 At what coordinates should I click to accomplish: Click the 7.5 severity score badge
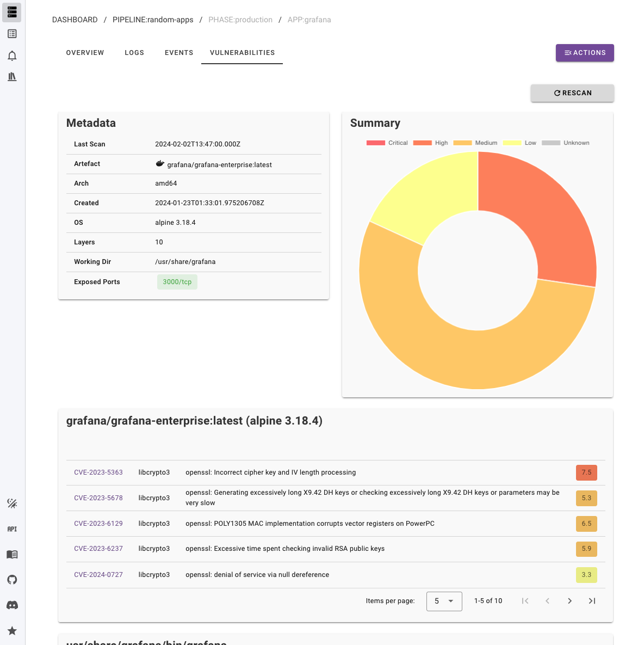click(x=586, y=472)
